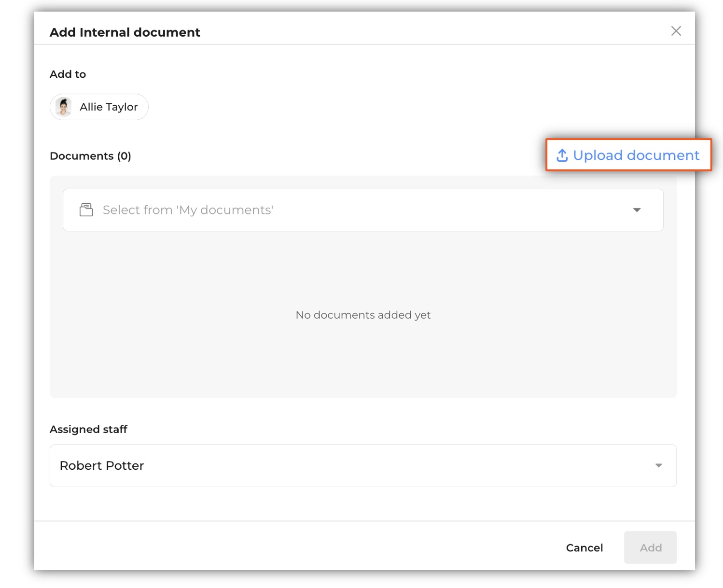The image size is (723, 588).
Task: Click the 'Add to' label
Action: click(68, 74)
